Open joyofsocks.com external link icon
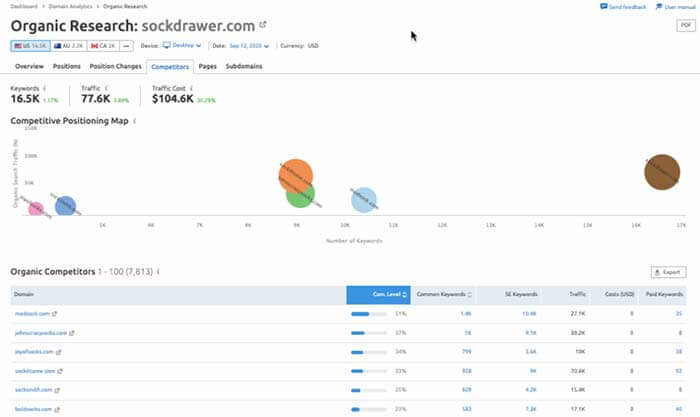Screen dimensions: 700x417 coord(58,352)
